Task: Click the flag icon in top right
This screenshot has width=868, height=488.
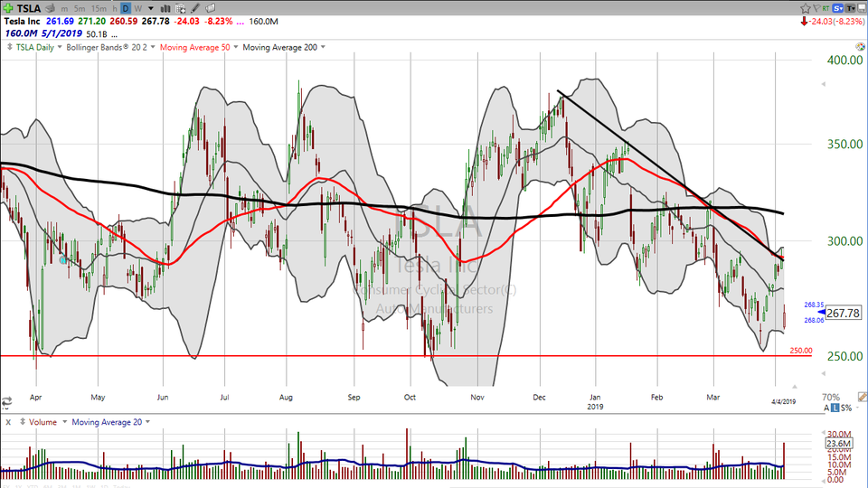Action: click(816, 8)
